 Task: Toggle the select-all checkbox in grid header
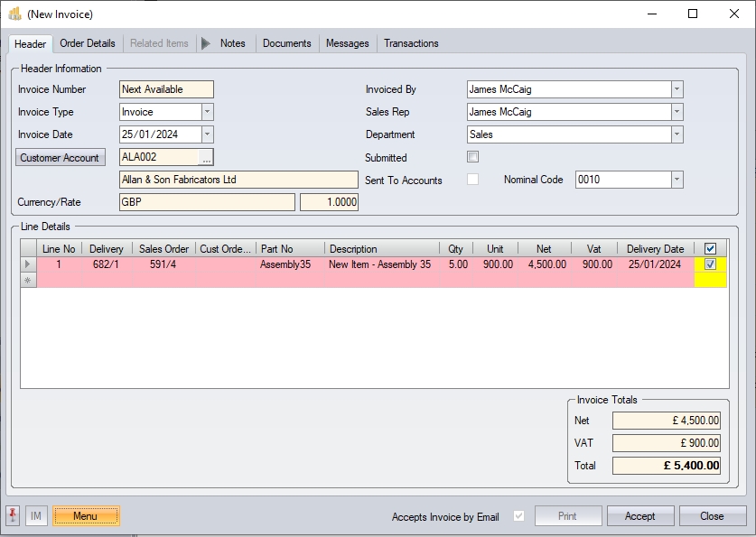[710, 249]
